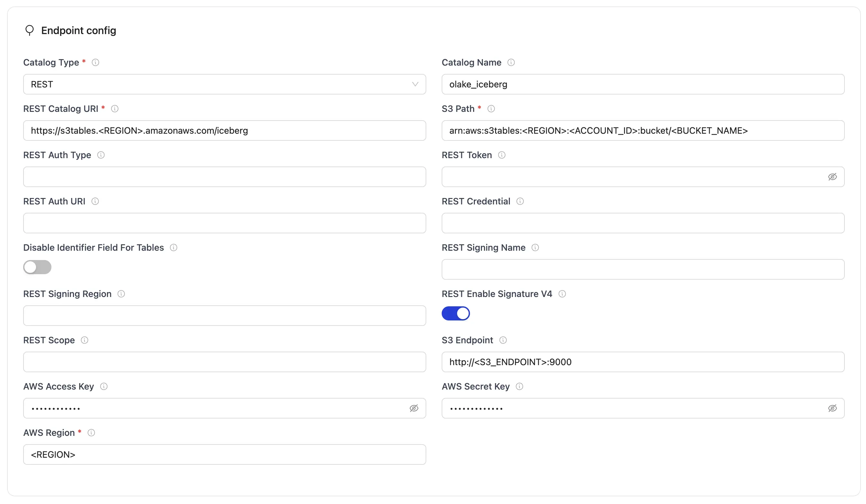Click the REST Credential info icon
Screen dimensions: 866x504
(x=520, y=201)
